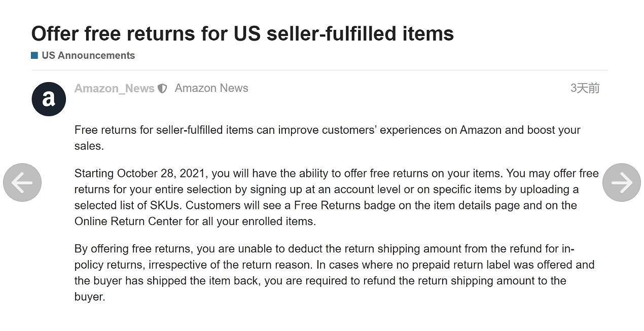Click "seller-fulfilled" in the headline
644x331 pixels.
click(331, 33)
